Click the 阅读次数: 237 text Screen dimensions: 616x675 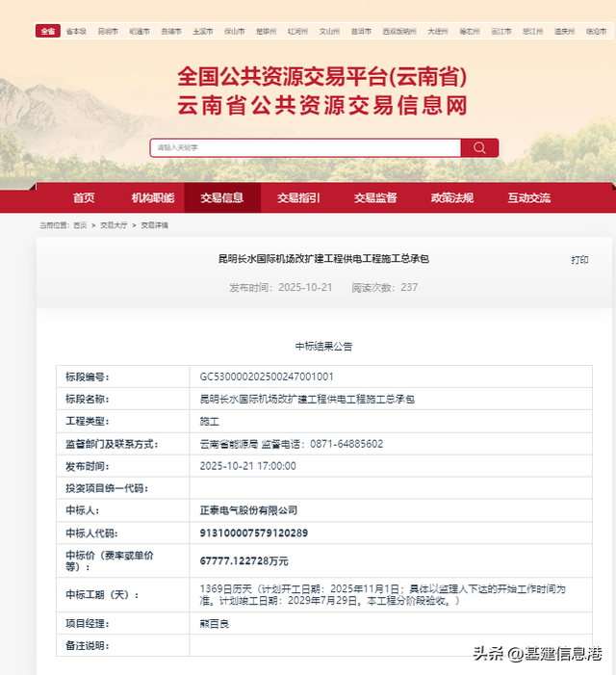point(385,287)
